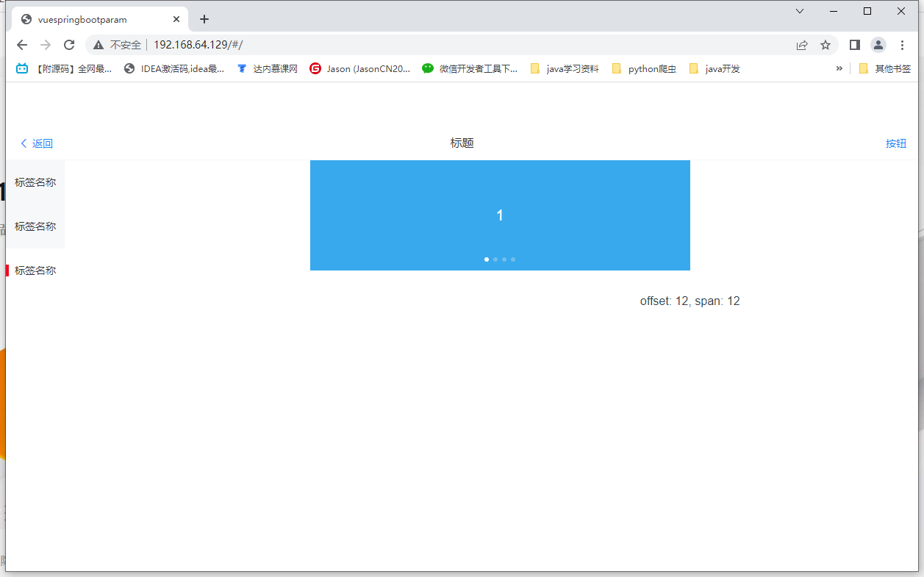Open the java开发 bookmark folder

click(x=715, y=68)
